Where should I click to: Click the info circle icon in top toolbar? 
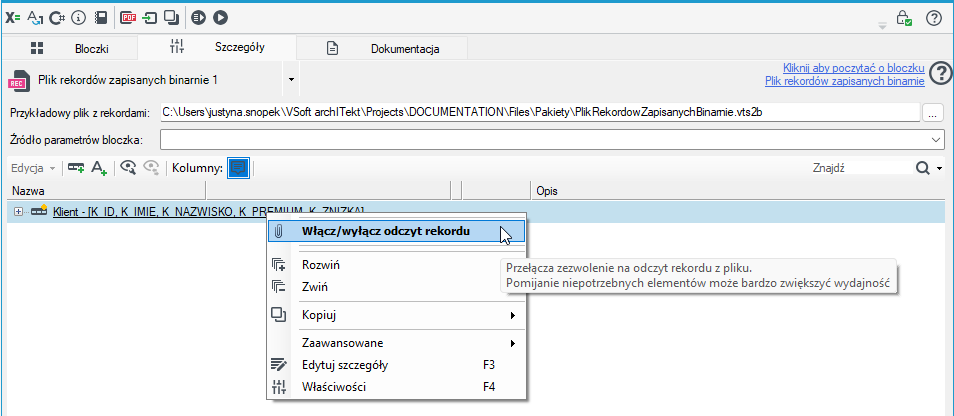[78, 18]
